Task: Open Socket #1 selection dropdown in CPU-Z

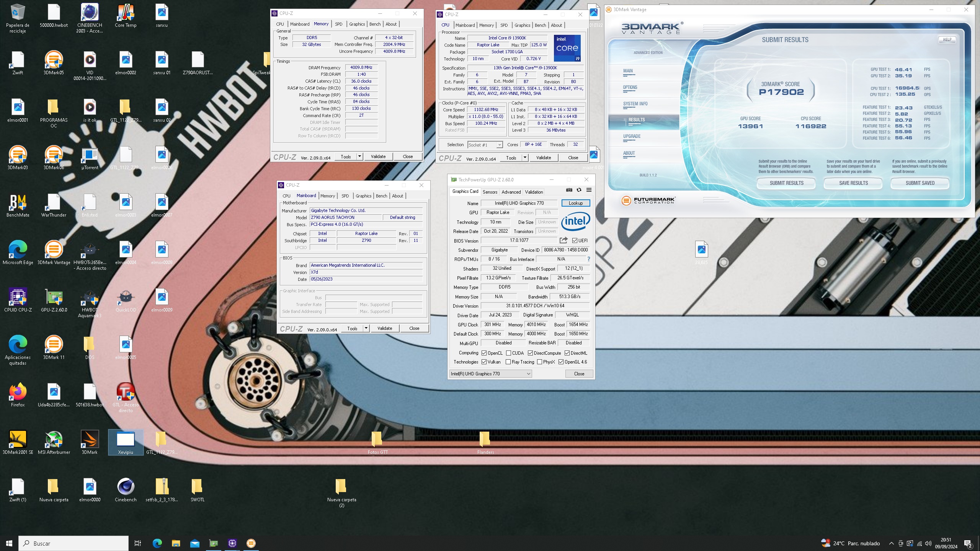Action: click(x=485, y=145)
